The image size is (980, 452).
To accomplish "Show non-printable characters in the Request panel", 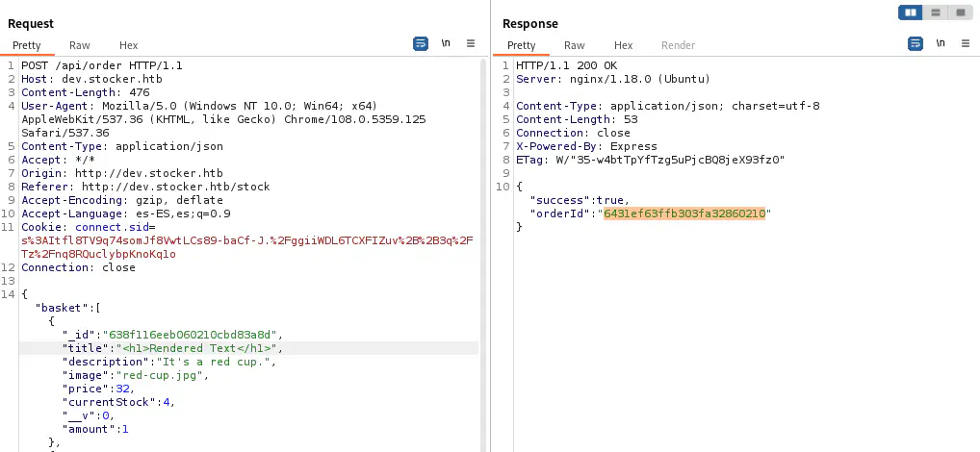I will tap(446, 44).
